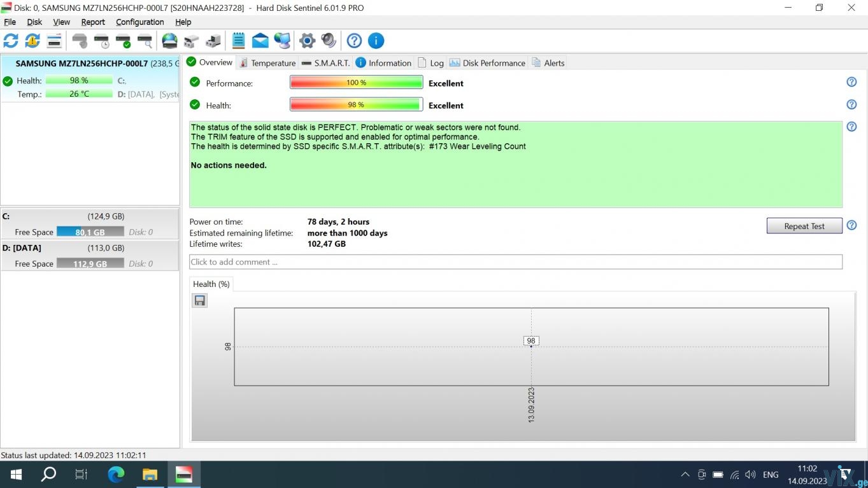This screenshot has width=868, height=488.
Task: Click the 'Status last updated' status bar text
Action: [74, 456]
